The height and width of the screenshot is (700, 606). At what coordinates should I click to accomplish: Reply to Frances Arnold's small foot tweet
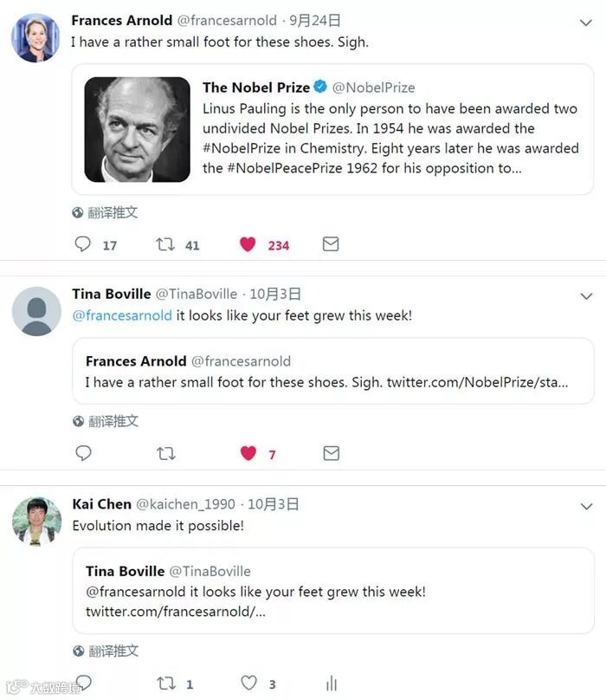pyautogui.click(x=82, y=244)
